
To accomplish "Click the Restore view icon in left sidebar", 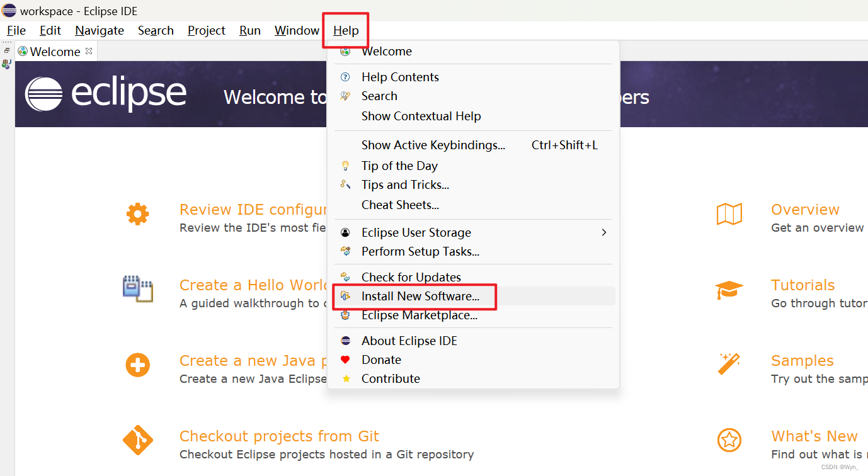I will (7, 50).
